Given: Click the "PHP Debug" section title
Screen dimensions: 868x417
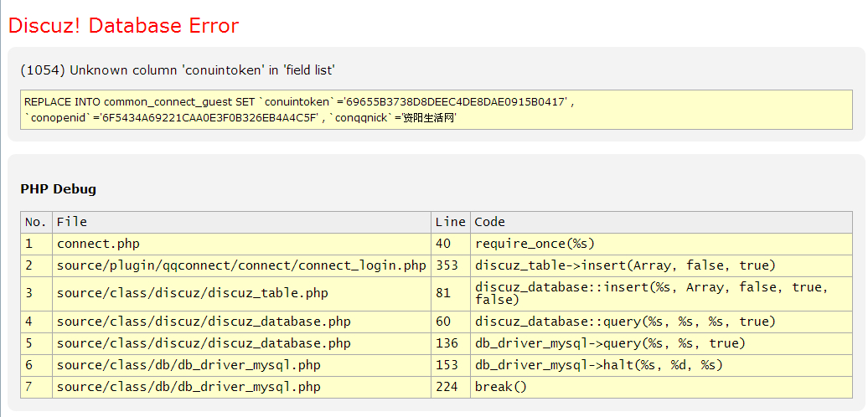Looking at the screenshot, I should (58, 189).
